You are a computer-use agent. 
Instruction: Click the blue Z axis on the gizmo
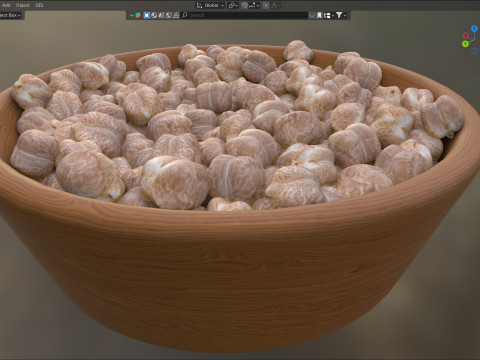[x=474, y=29]
